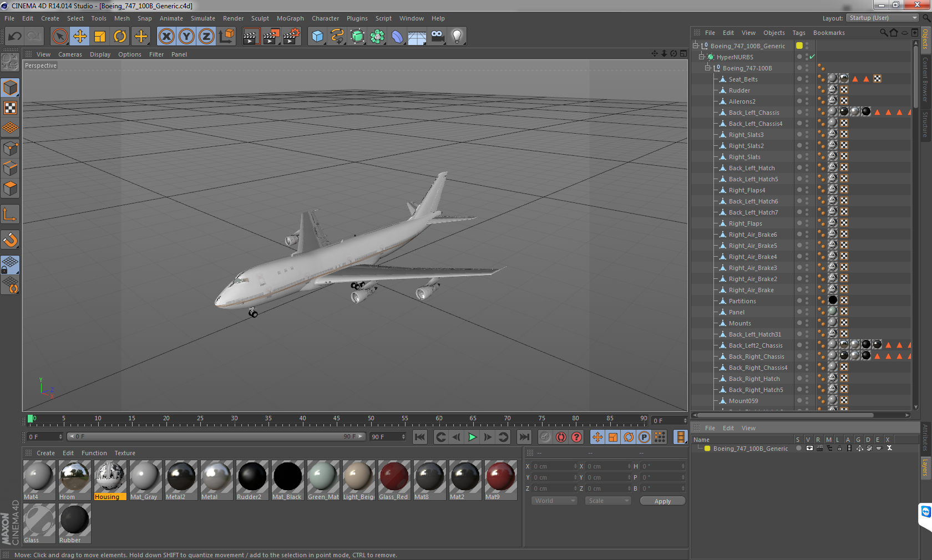
Task: Open the spline pen tools
Action: tap(337, 37)
